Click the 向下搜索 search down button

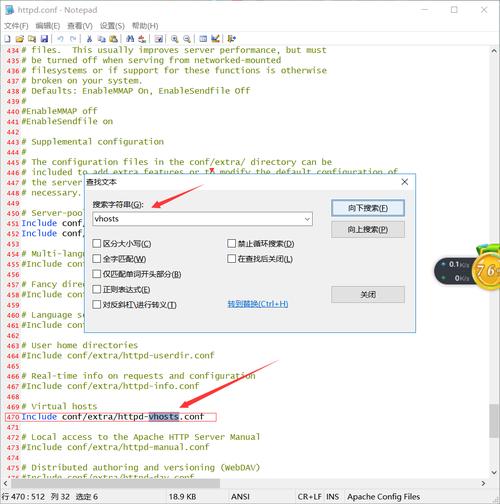(368, 208)
